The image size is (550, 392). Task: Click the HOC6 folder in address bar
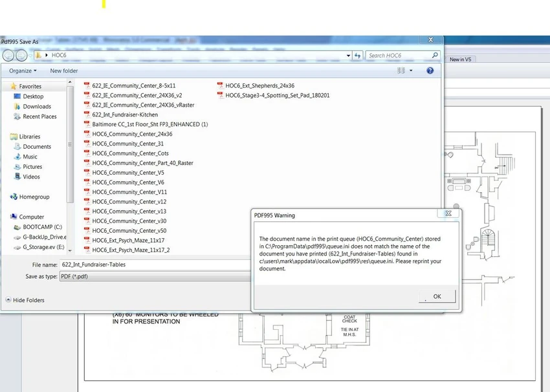tap(59, 56)
